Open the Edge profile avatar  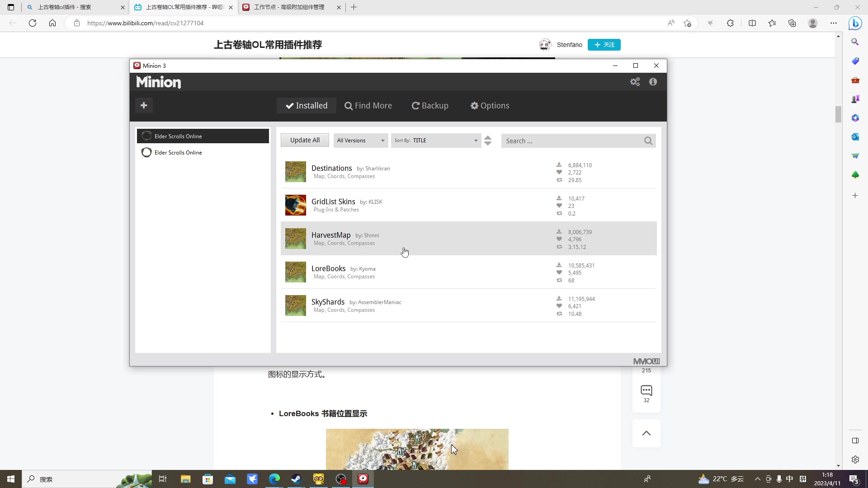(813, 23)
